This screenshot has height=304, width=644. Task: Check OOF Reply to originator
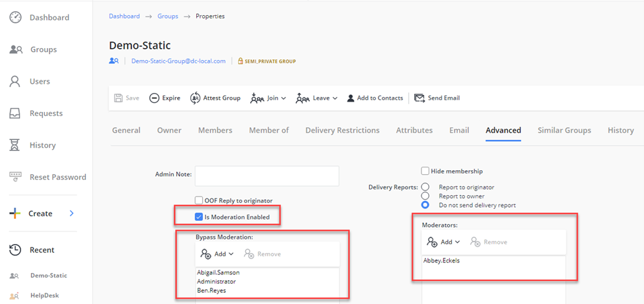tap(199, 200)
